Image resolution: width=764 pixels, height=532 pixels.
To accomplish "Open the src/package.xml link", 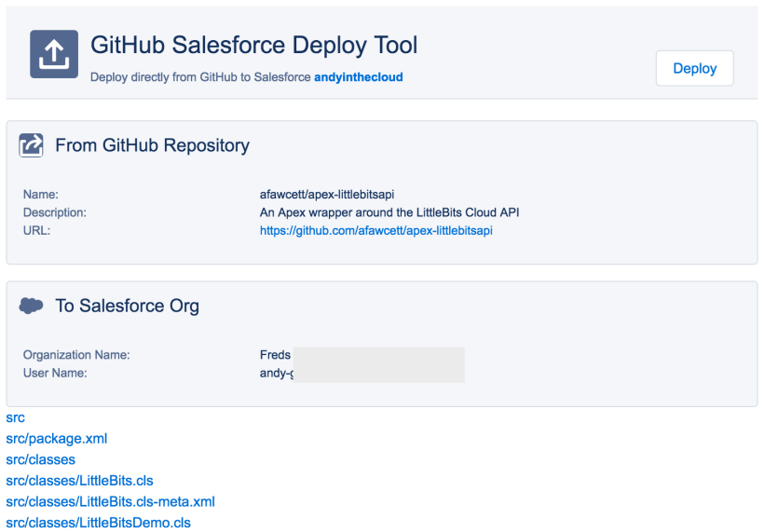I will tap(57, 439).
